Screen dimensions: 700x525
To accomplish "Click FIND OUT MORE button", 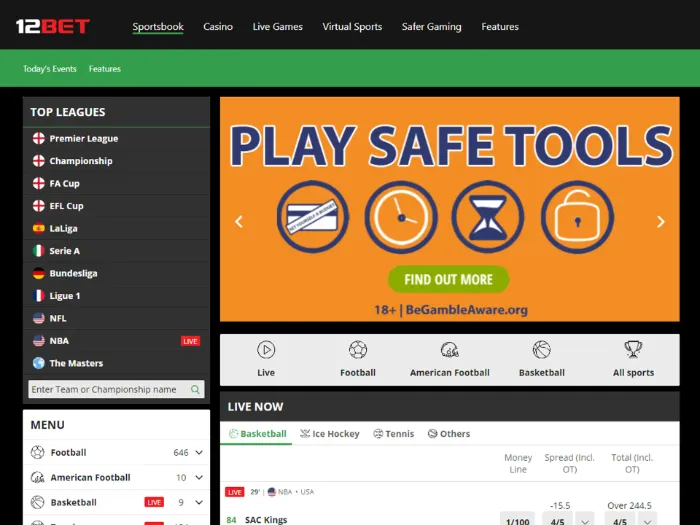I will coord(449,279).
